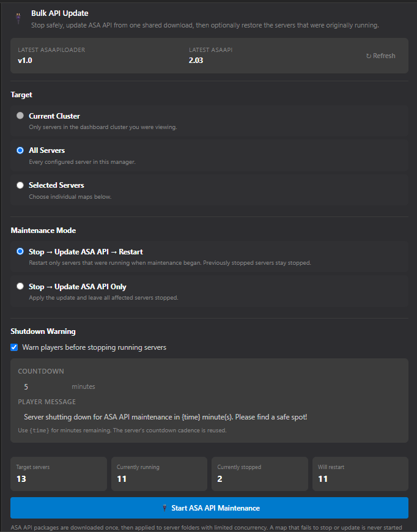Click 'Restart only servers that were running' text
417x532 pixels.
pos(170,263)
